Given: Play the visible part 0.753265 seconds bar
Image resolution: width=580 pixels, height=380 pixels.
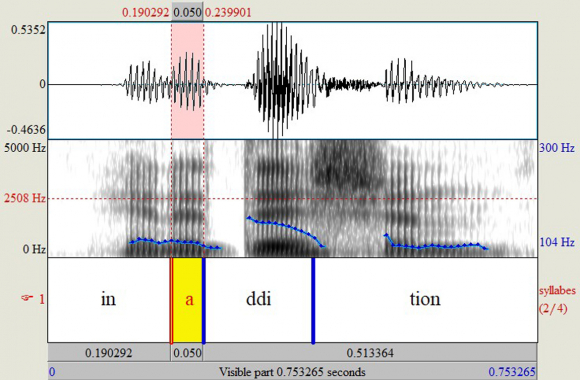Looking at the screenshot, I should tap(293, 371).
